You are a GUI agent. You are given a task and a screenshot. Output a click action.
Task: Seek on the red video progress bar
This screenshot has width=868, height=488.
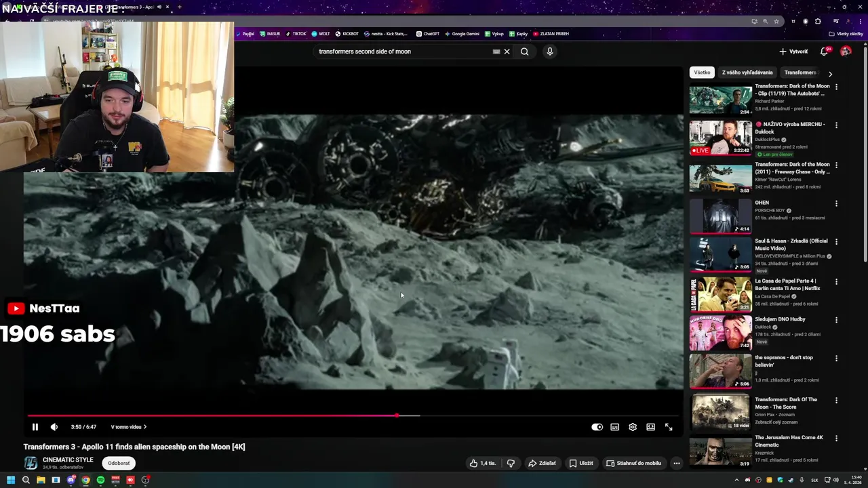pyautogui.click(x=353, y=415)
